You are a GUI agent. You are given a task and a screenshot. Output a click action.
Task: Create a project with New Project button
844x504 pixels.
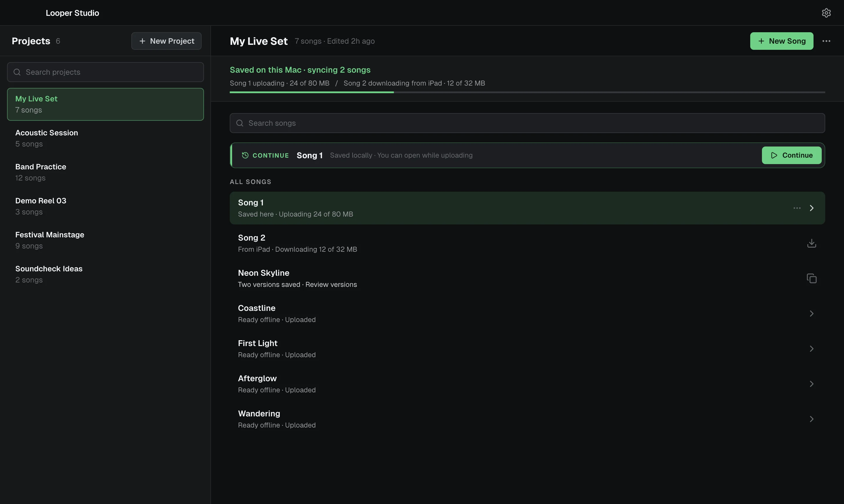[x=166, y=41]
